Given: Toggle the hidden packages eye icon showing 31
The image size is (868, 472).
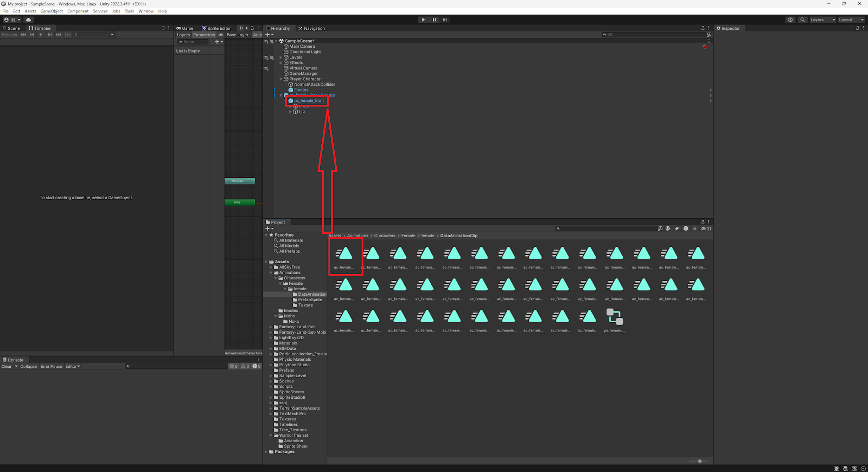Looking at the screenshot, I should pyautogui.click(x=706, y=228).
